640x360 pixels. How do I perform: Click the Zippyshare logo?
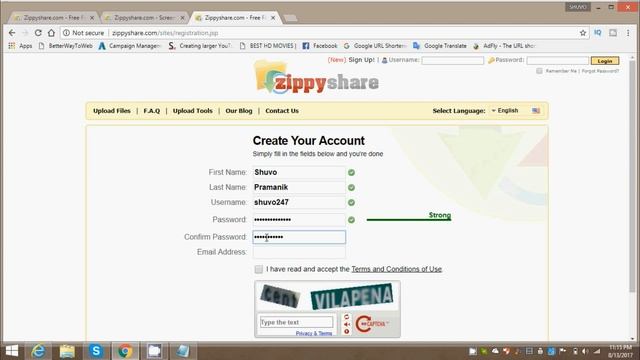[317, 78]
